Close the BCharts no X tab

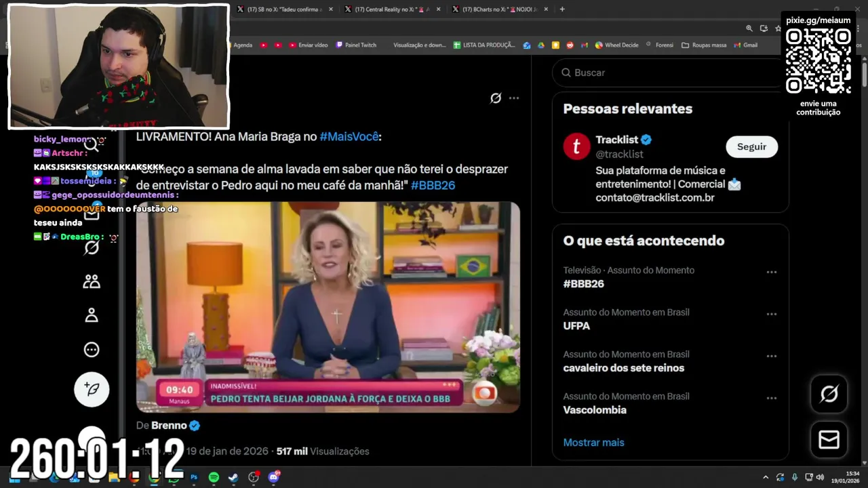pyautogui.click(x=546, y=9)
